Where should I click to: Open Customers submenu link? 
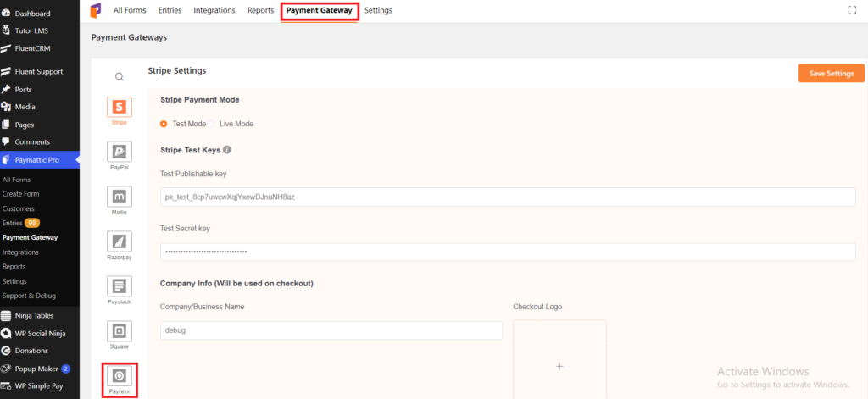[x=19, y=208]
